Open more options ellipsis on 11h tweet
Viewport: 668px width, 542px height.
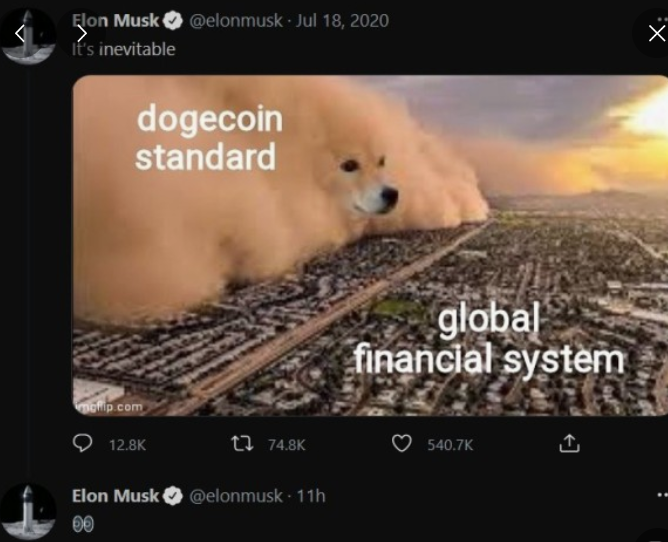click(662, 495)
